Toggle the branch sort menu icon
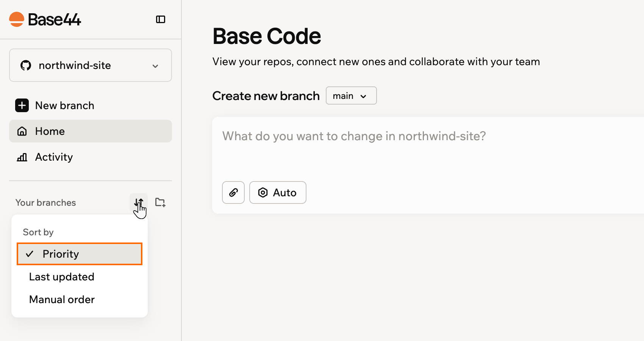The image size is (644, 341). pyautogui.click(x=139, y=203)
